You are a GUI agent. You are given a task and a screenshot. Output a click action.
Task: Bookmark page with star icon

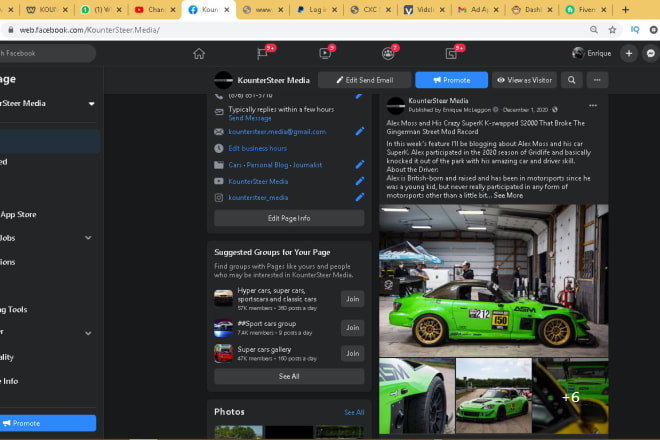click(612, 30)
